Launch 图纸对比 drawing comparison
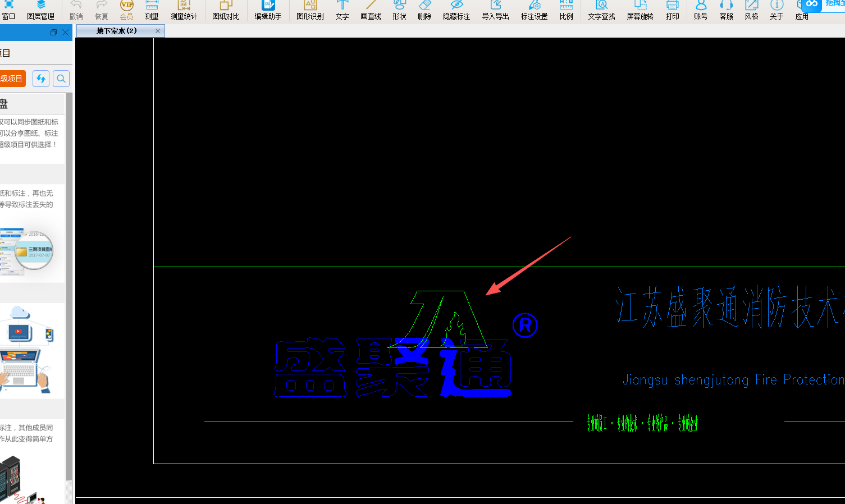 point(226,10)
